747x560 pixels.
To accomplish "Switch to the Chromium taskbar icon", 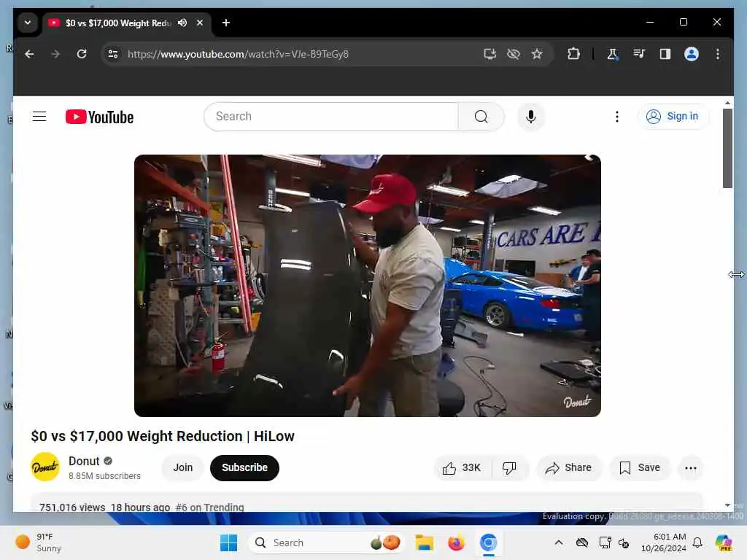I will click(x=488, y=542).
